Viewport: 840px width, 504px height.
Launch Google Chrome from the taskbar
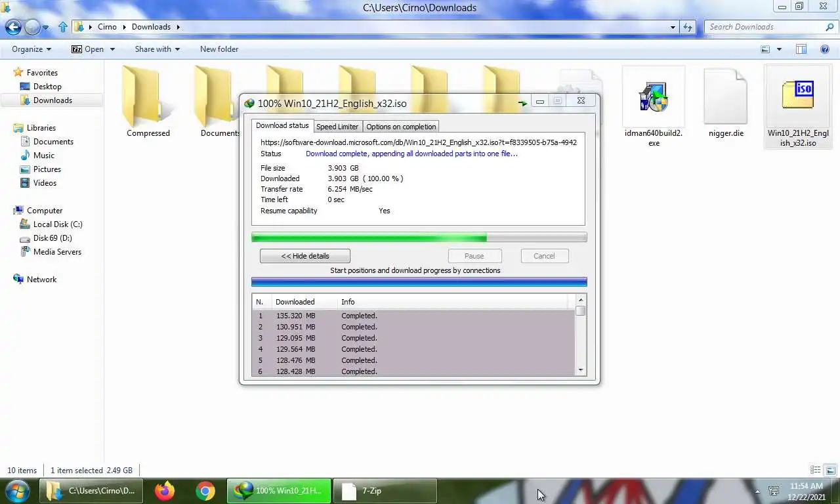pos(205,490)
